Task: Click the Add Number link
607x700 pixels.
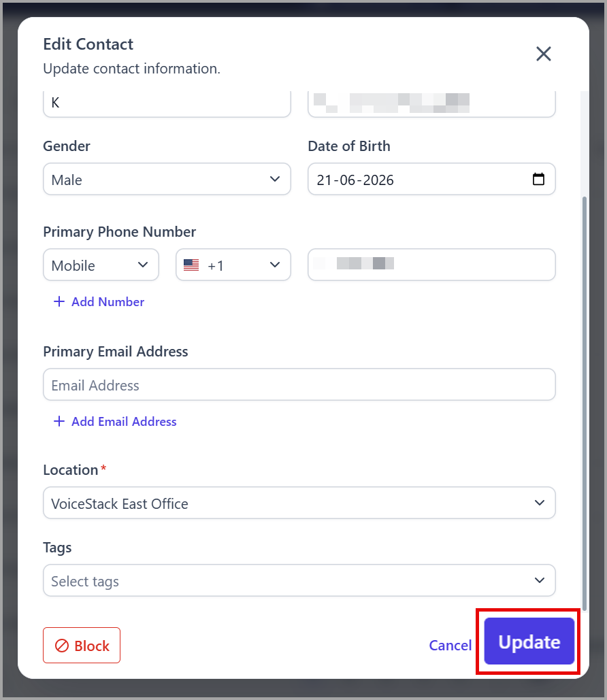Action: (x=108, y=302)
